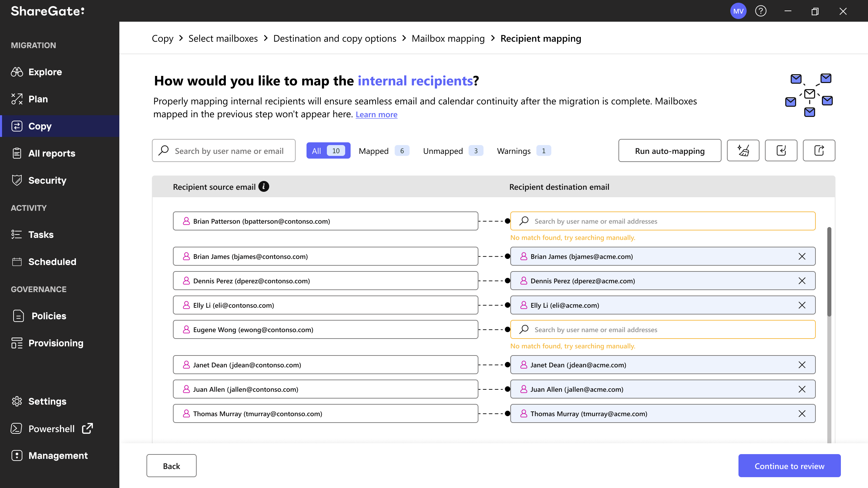Click Eugene Wong source email row
Screen dimensions: 868x488
point(325,329)
